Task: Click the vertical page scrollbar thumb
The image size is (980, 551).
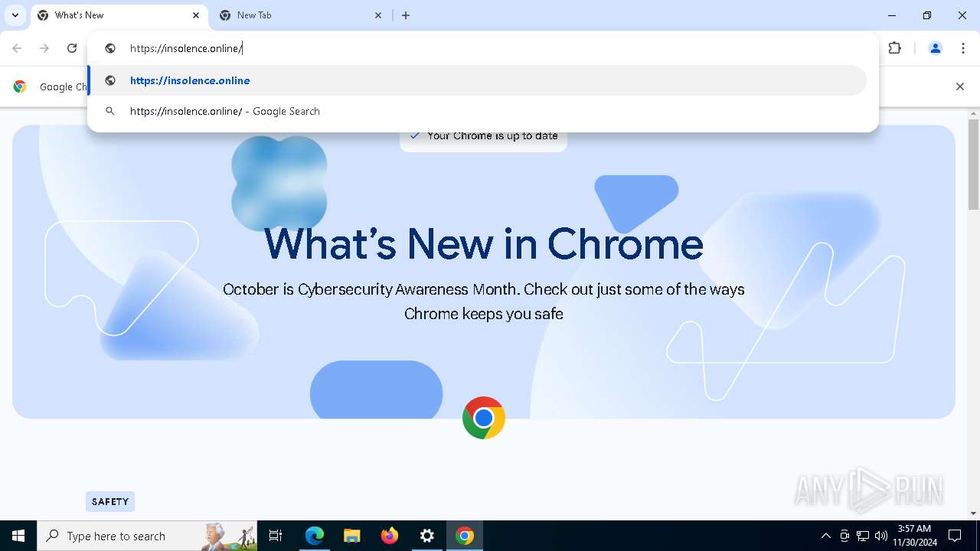Action: [x=973, y=164]
